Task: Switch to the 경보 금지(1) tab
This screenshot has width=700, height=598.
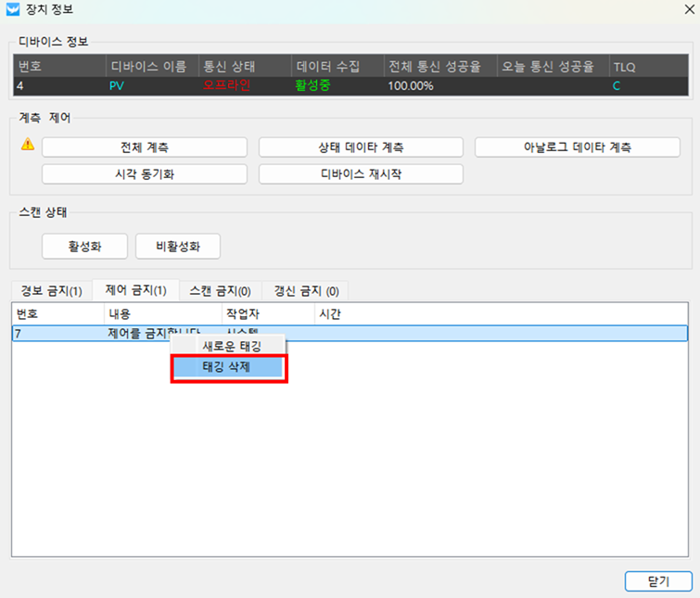Action: [52, 291]
